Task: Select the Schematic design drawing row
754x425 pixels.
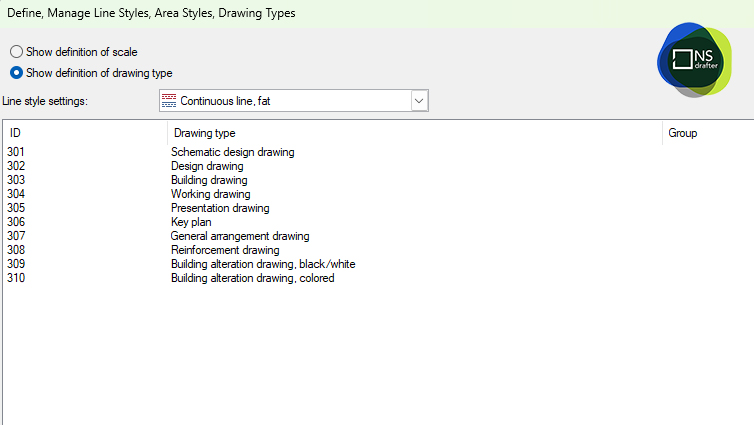Action: click(232, 152)
